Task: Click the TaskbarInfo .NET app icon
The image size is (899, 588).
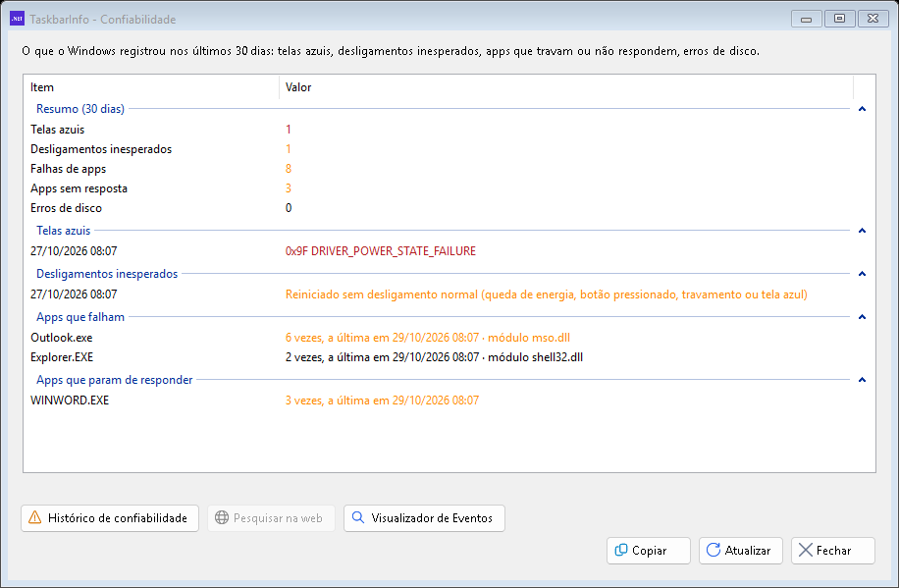Action: click(18, 19)
